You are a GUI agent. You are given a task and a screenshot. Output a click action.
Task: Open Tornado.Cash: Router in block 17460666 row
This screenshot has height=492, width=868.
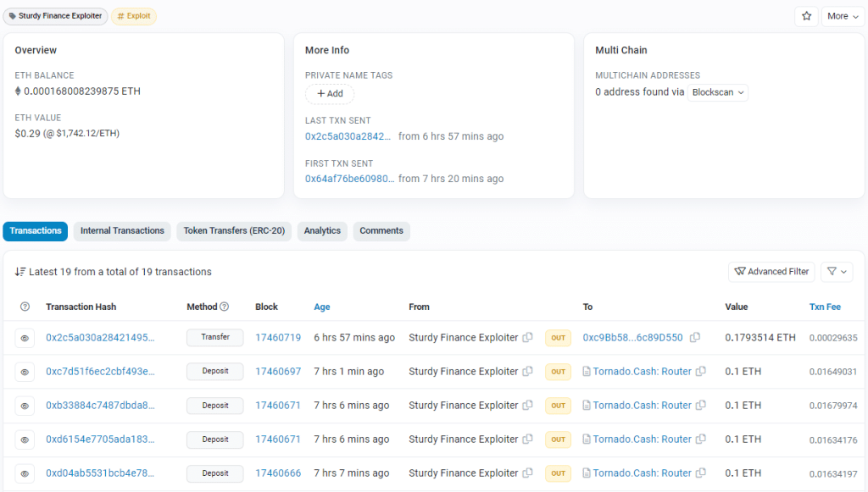(643, 473)
